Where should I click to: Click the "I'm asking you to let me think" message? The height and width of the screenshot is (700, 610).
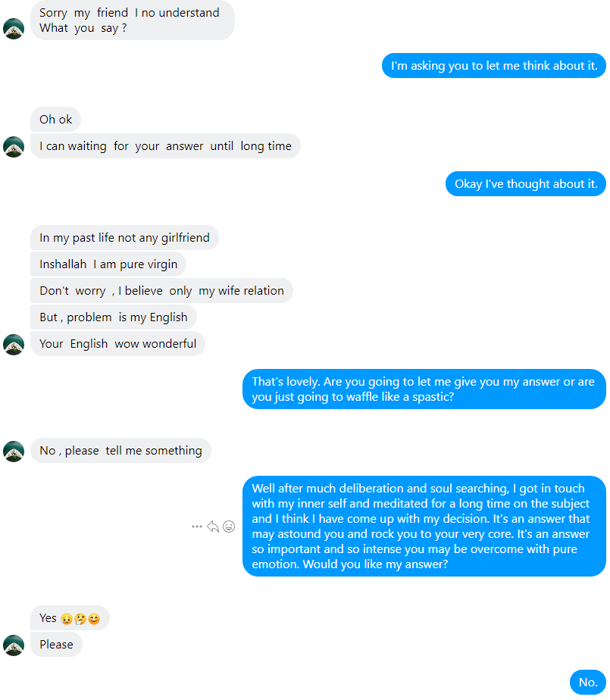point(493,66)
